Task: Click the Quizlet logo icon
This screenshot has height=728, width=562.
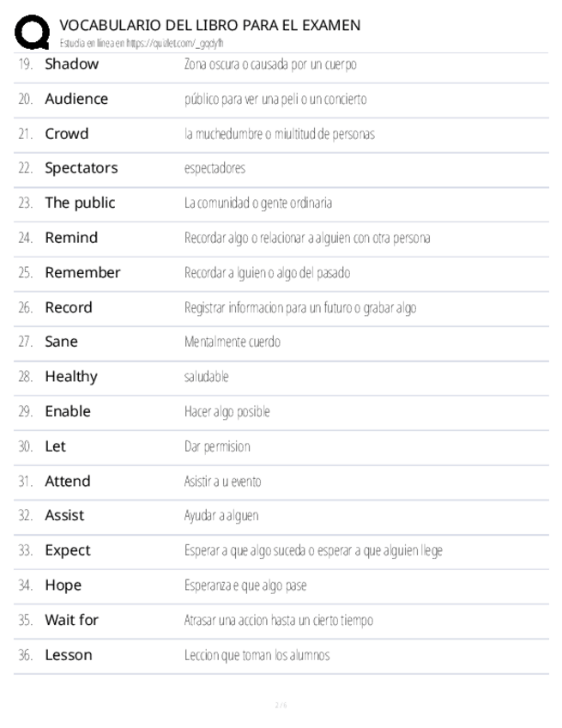Action: [33, 34]
